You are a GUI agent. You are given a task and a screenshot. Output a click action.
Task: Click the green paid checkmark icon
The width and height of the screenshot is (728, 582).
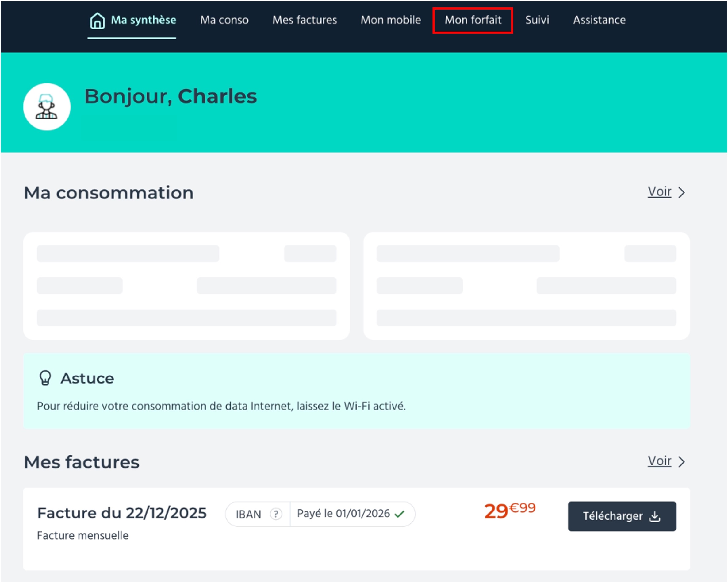click(400, 514)
